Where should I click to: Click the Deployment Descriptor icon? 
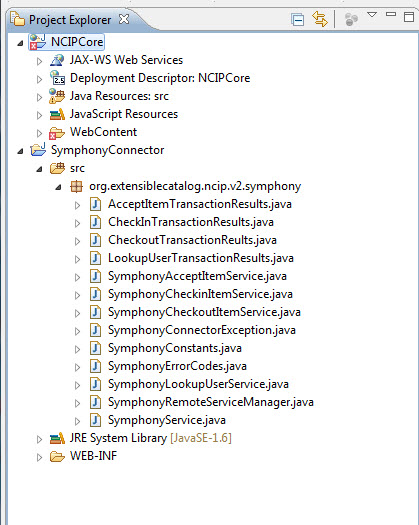coord(57,78)
